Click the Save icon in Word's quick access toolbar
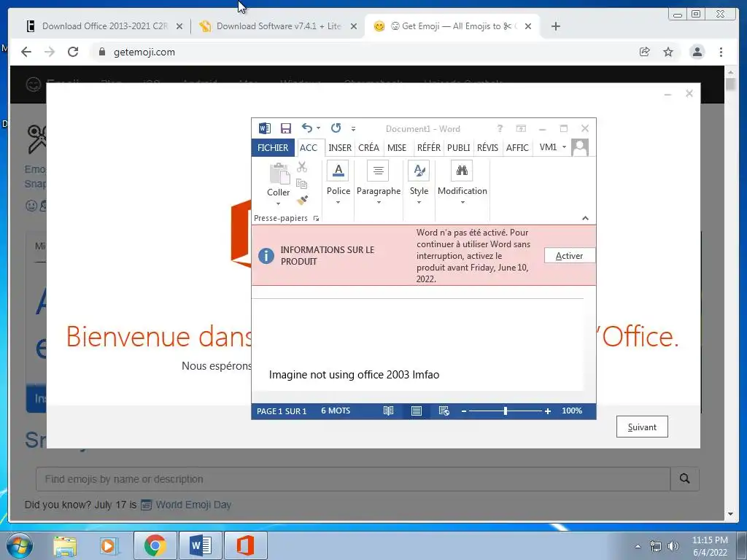 pos(285,128)
